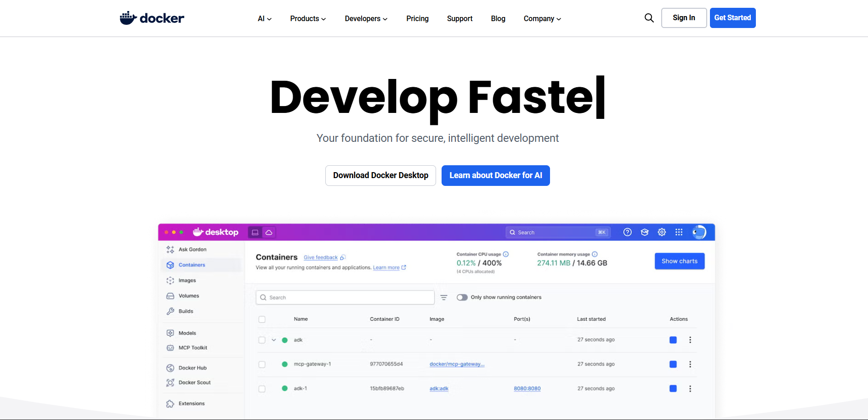Screen dimensions: 868x420
Task: Click the Show charts button
Action: (x=680, y=261)
